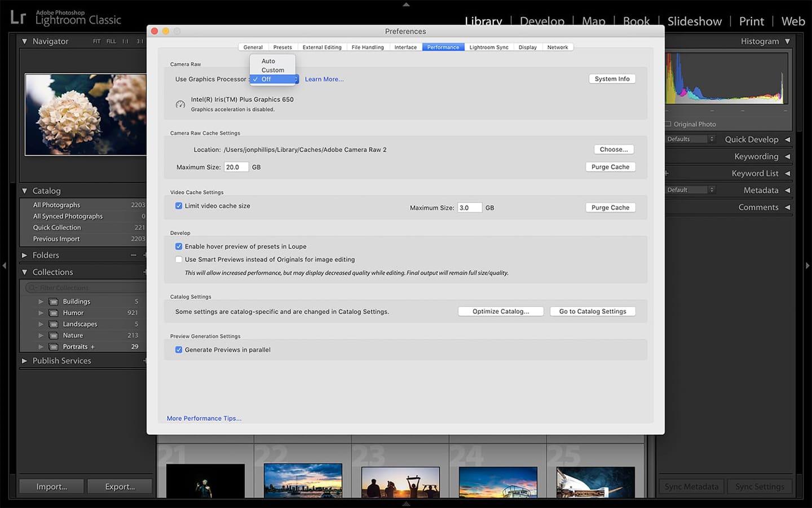Click the Import button
812x508 pixels.
point(52,487)
